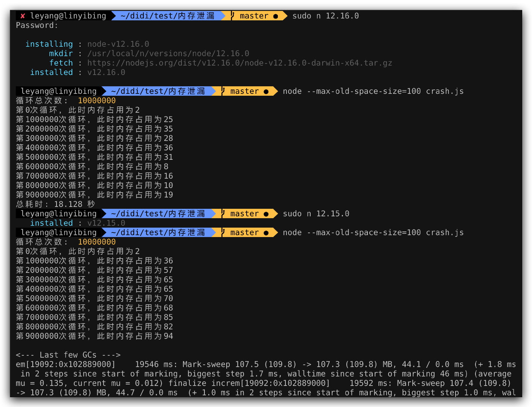Click the line ending in memory usage 82
Image resolution: width=532 pixels, height=407 pixels.
click(95, 327)
